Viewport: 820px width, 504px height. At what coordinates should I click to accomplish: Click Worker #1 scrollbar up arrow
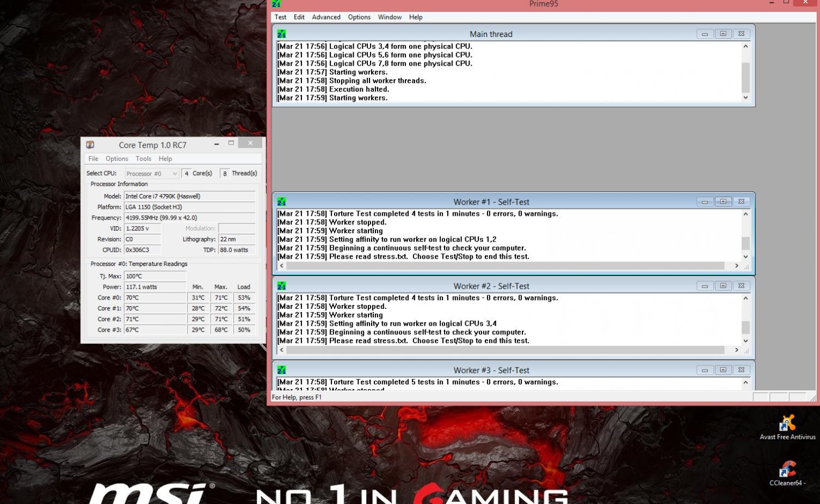[745, 214]
